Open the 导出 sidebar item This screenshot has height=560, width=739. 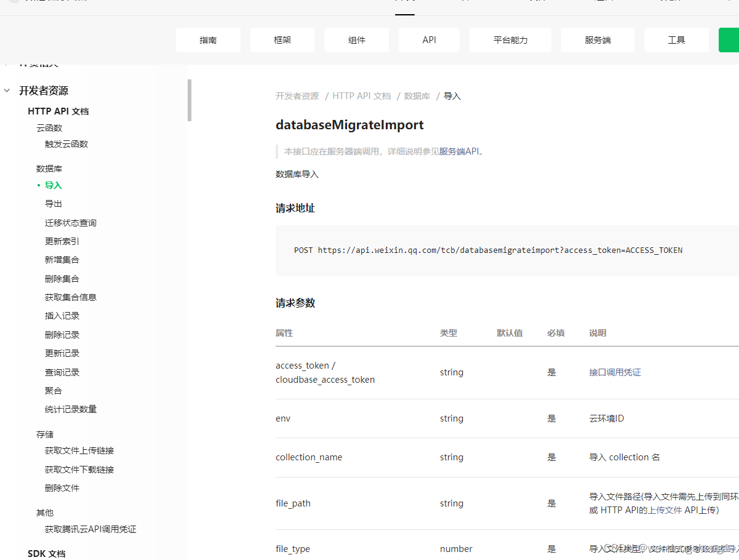point(54,204)
